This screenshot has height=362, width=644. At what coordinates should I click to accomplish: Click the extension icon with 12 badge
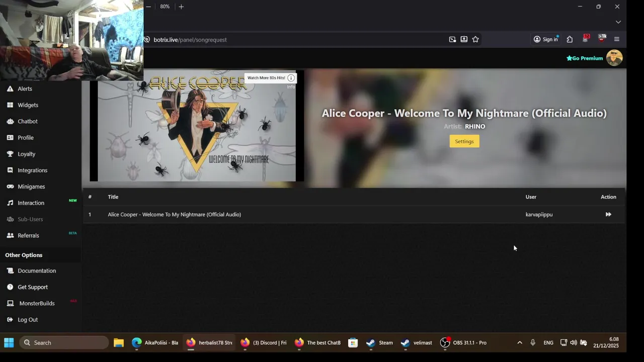pos(586,39)
